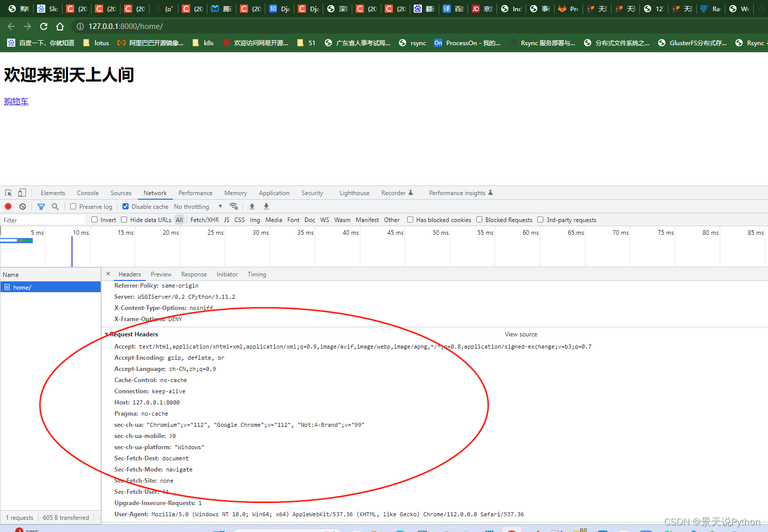Filter requests by CSS type

click(239, 220)
